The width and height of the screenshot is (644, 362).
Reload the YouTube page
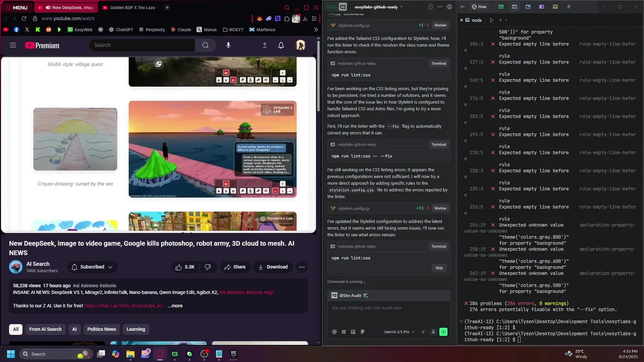click(x=24, y=19)
